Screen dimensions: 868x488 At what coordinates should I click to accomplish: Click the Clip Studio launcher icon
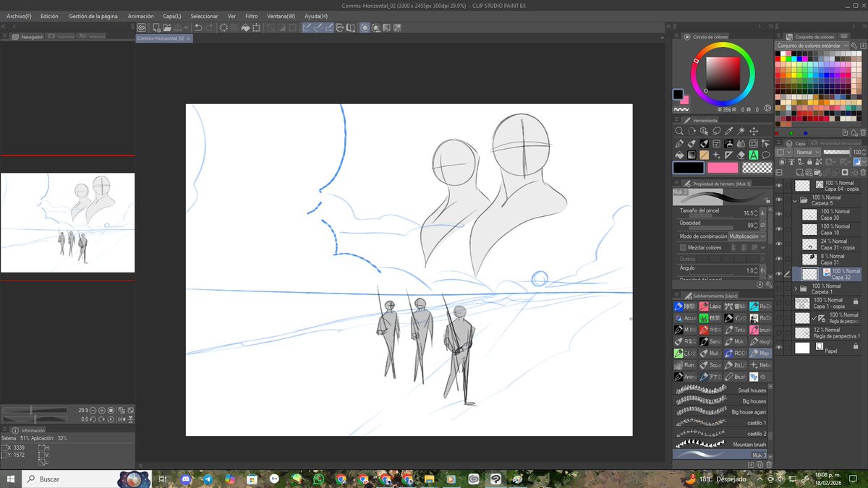click(142, 27)
